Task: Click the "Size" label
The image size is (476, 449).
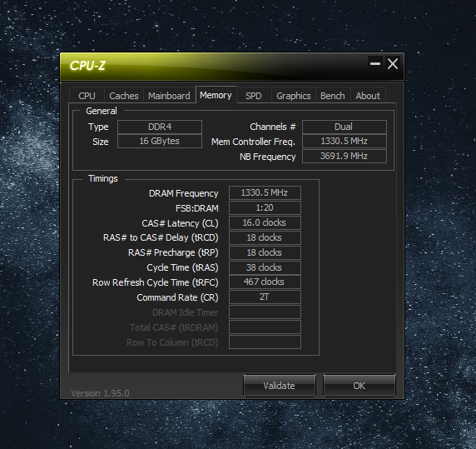Action: 101,142
